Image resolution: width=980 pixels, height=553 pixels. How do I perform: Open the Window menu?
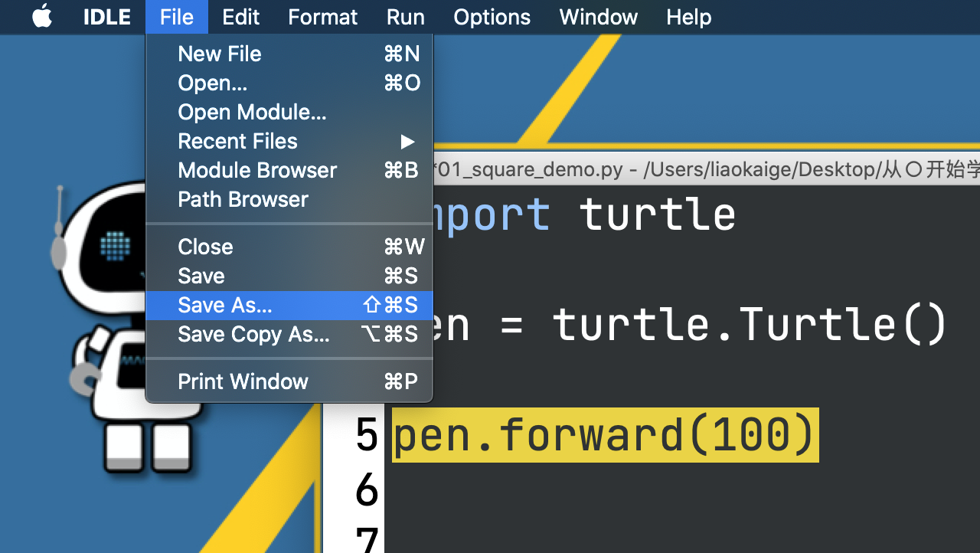pyautogui.click(x=598, y=17)
